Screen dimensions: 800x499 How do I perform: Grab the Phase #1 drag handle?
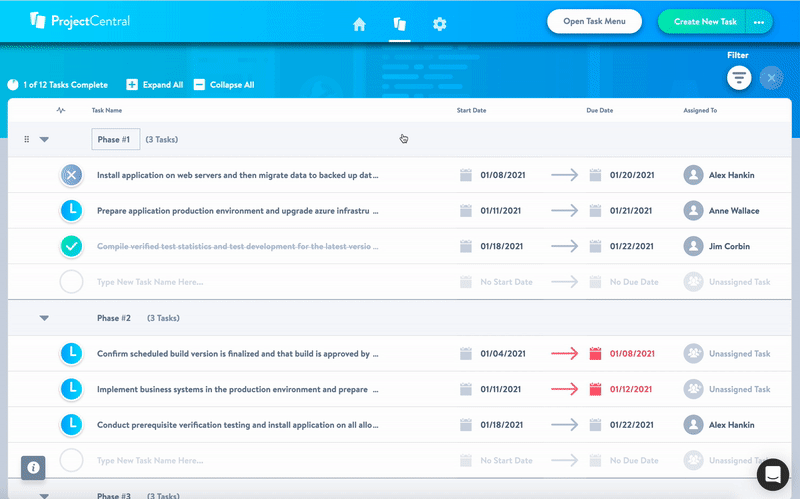(27, 139)
